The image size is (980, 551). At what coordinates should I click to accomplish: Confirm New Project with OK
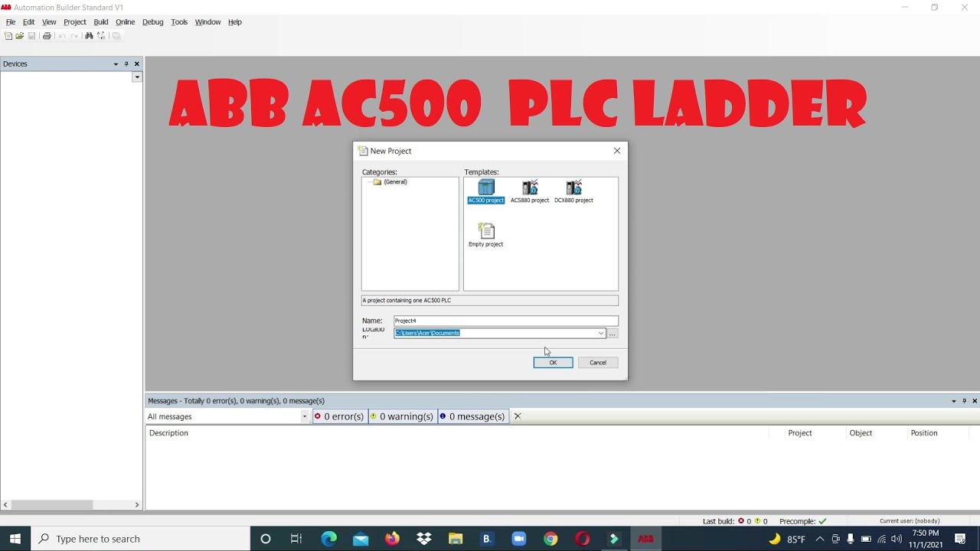point(553,363)
